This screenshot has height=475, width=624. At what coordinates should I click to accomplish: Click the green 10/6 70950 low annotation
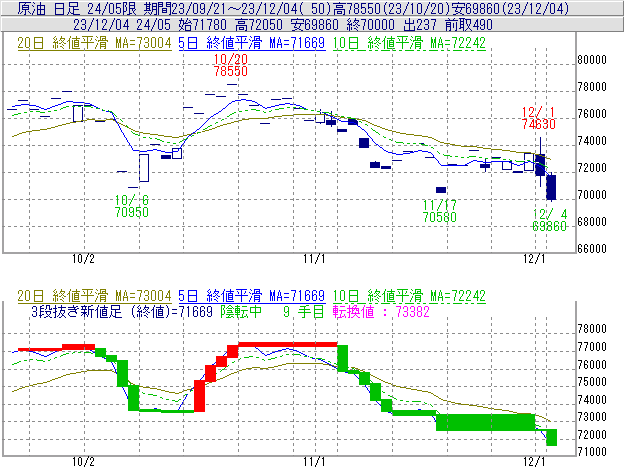(x=132, y=206)
